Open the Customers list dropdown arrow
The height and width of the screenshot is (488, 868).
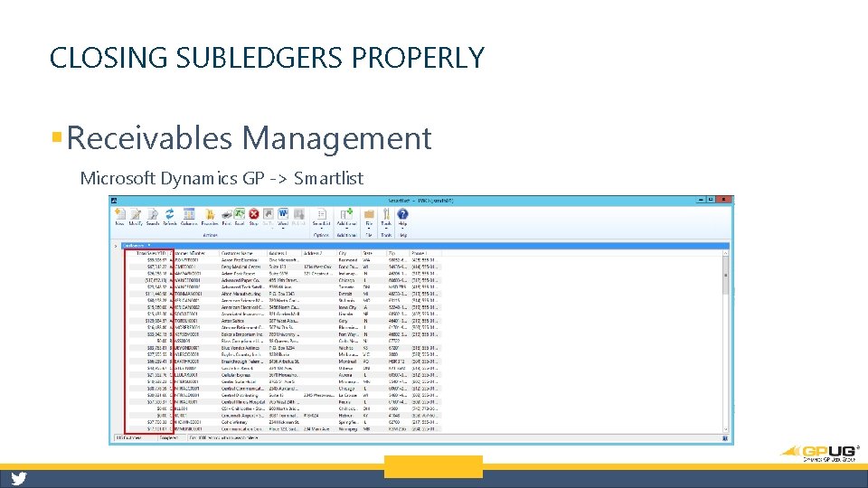[x=148, y=246]
